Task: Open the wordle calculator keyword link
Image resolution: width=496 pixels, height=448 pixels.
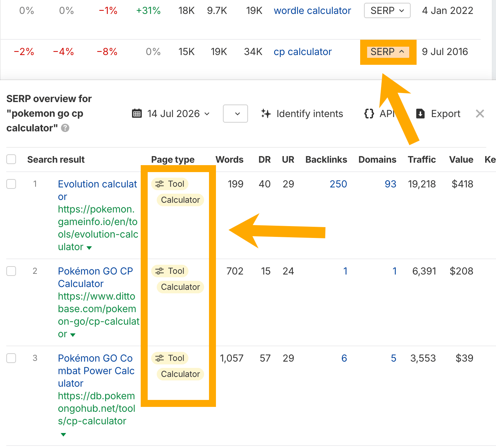Action: click(312, 11)
